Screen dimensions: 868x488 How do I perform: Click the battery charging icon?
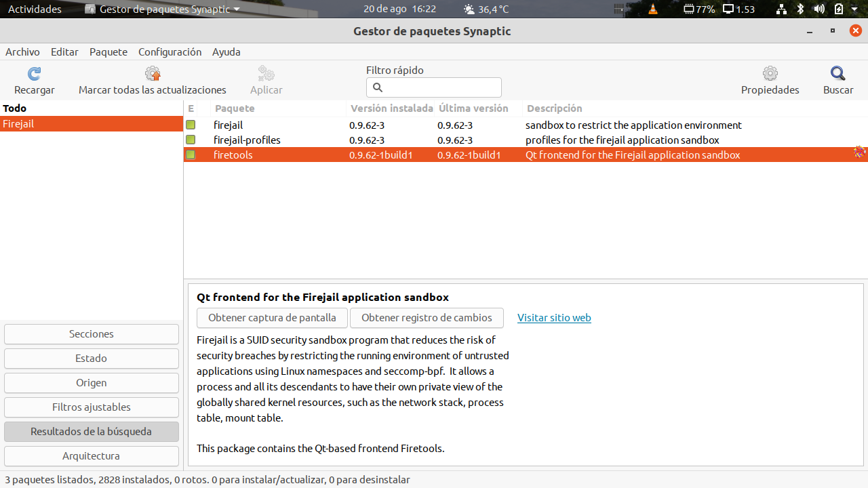coord(839,9)
